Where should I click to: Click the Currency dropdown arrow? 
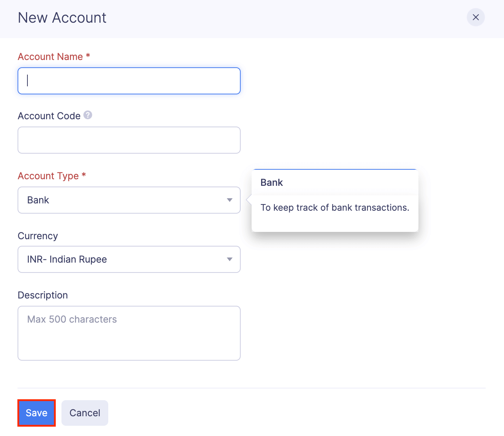tap(230, 259)
